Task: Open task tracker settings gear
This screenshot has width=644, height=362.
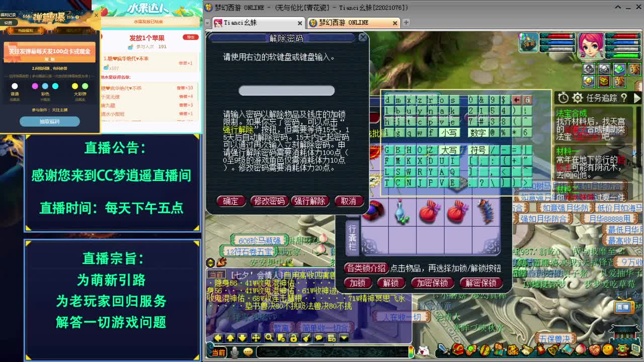Action: 578,98
